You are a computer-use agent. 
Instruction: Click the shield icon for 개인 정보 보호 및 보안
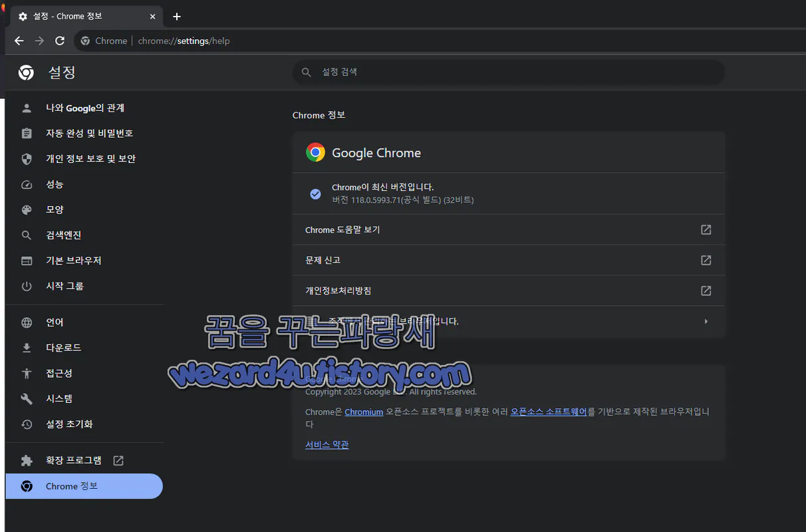click(x=27, y=159)
